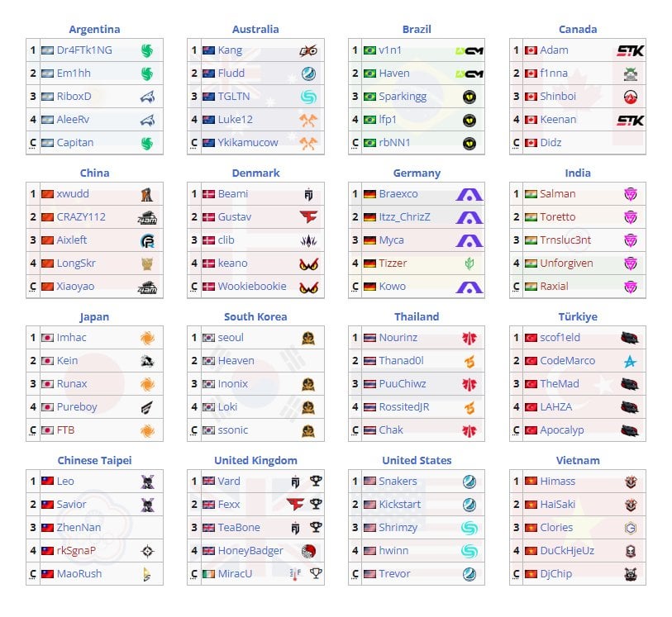
Task: Click the Irish flag next to MiracU
Action: (209, 574)
